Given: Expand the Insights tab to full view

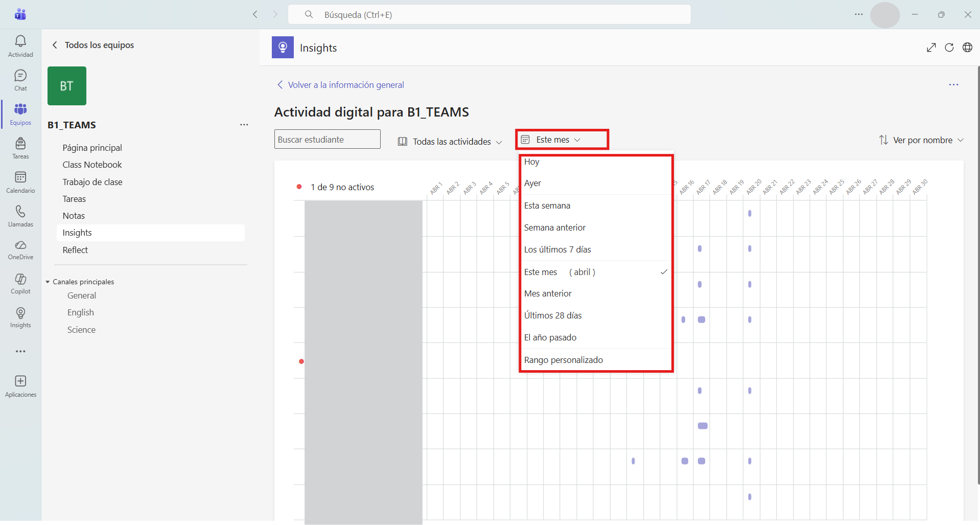Looking at the screenshot, I should click(x=931, y=48).
